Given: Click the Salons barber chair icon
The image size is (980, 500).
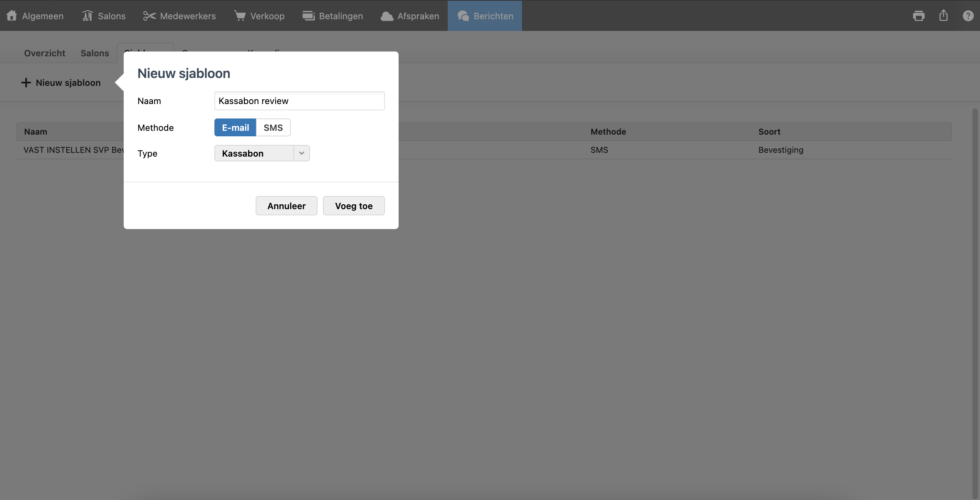Looking at the screenshot, I should (88, 15).
